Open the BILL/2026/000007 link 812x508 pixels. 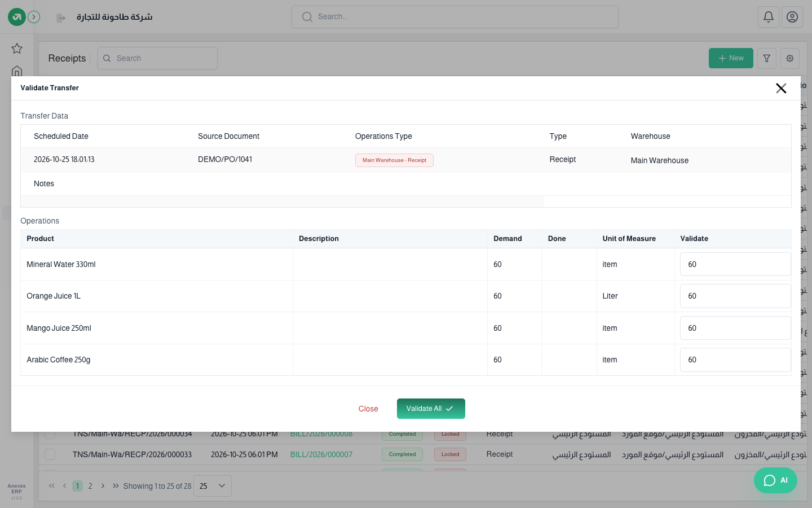click(321, 454)
